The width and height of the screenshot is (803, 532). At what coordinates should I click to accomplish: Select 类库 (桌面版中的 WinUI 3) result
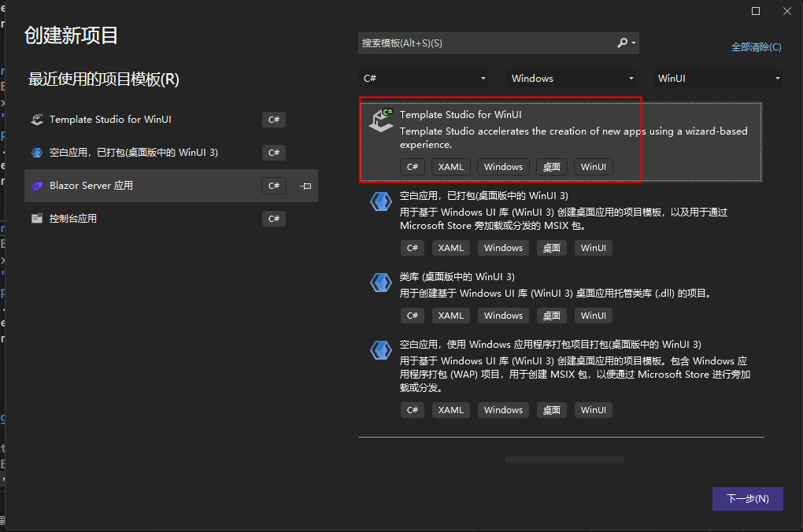coord(457,276)
